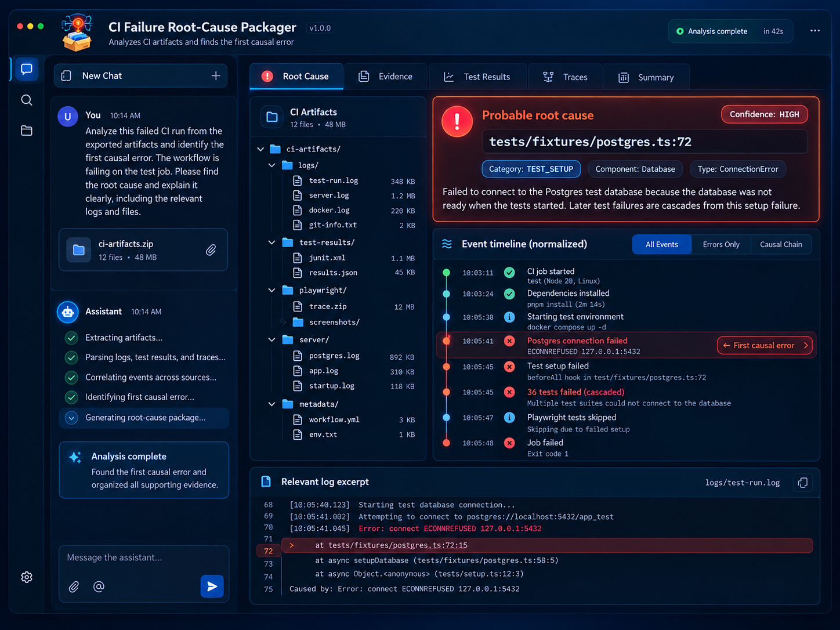Click the info icon for Playwright tests skipped

click(509, 417)
